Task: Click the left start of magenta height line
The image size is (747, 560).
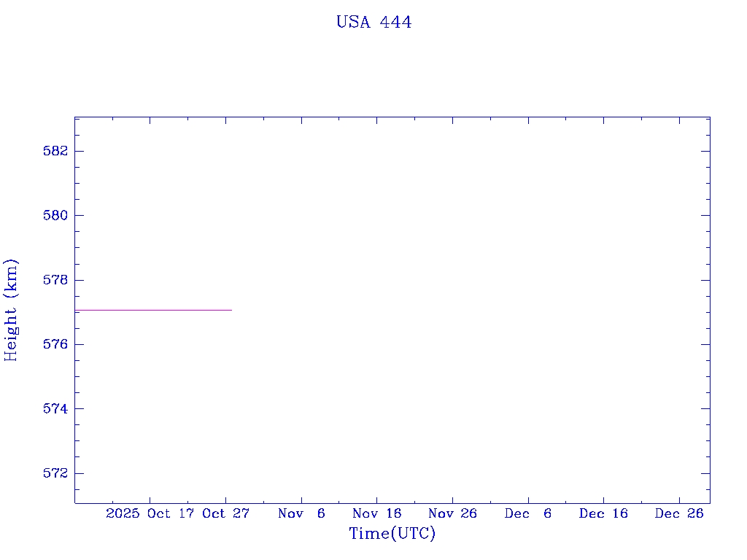Action: point(76,310)
